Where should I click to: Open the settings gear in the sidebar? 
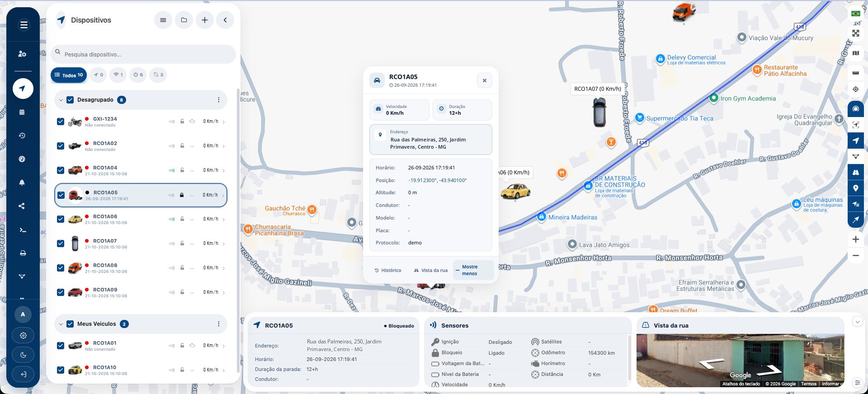pyautogui.click(x=23, y=336)
